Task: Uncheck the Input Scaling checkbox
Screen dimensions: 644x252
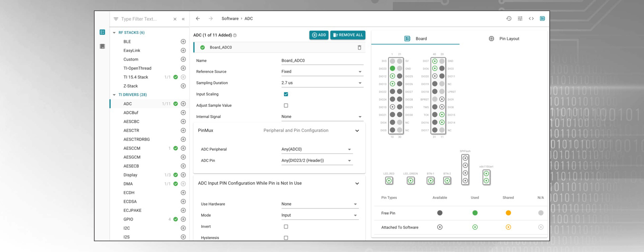Action: pyautogui.click(x=286, y=94)
